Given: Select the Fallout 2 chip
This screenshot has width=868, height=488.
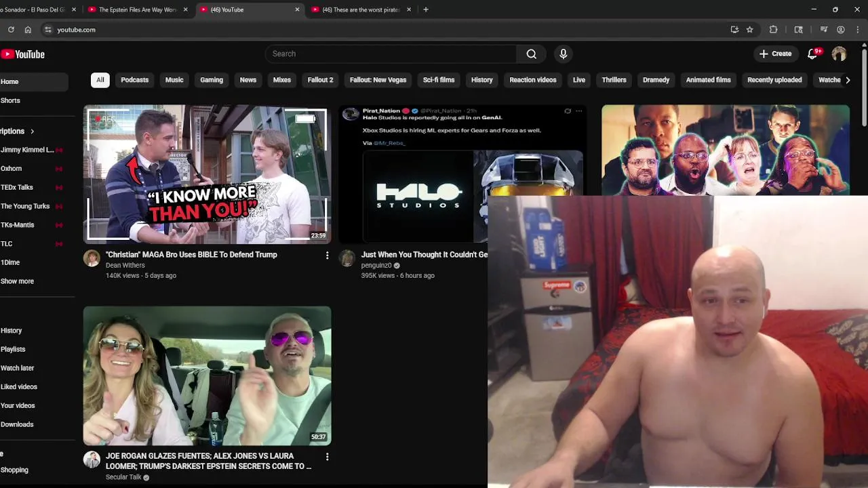Looking at the screenshot, I should 320,80.
